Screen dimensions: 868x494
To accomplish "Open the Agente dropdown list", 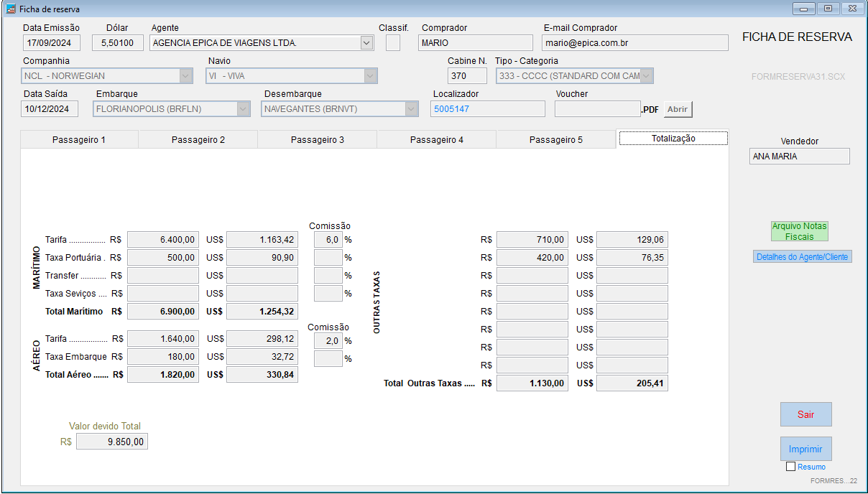I will [x=366, y=43].
